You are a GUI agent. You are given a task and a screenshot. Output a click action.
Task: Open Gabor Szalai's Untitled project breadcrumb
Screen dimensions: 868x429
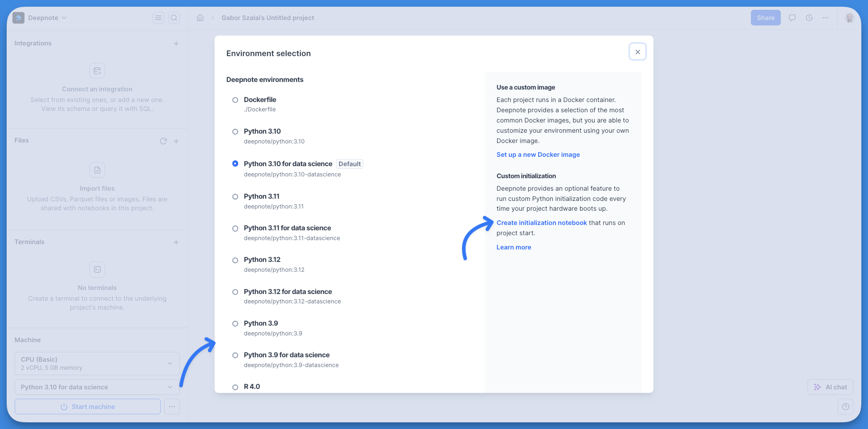[268, 18]
